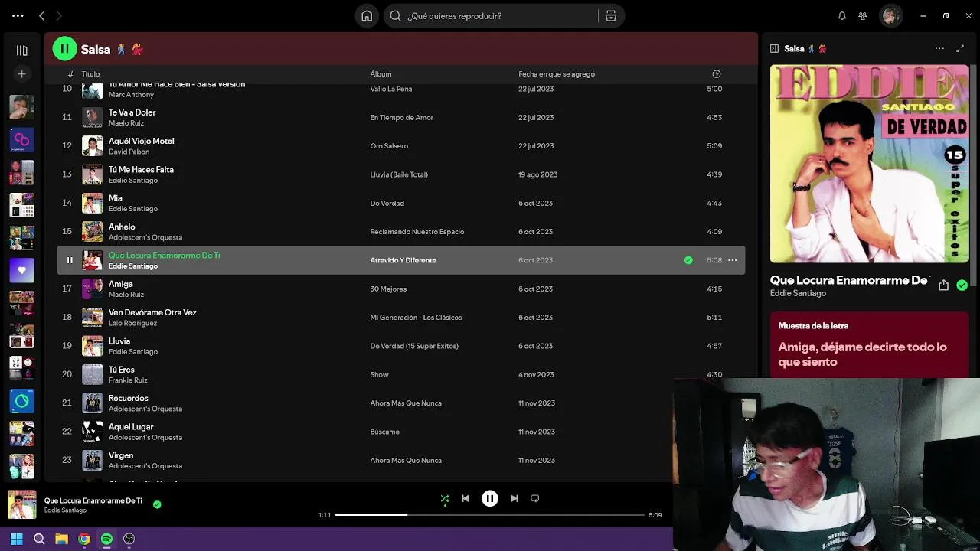Toggle shuffle in the playback bar
This screenshot has height=551, width=980.
tap(445, 498)
